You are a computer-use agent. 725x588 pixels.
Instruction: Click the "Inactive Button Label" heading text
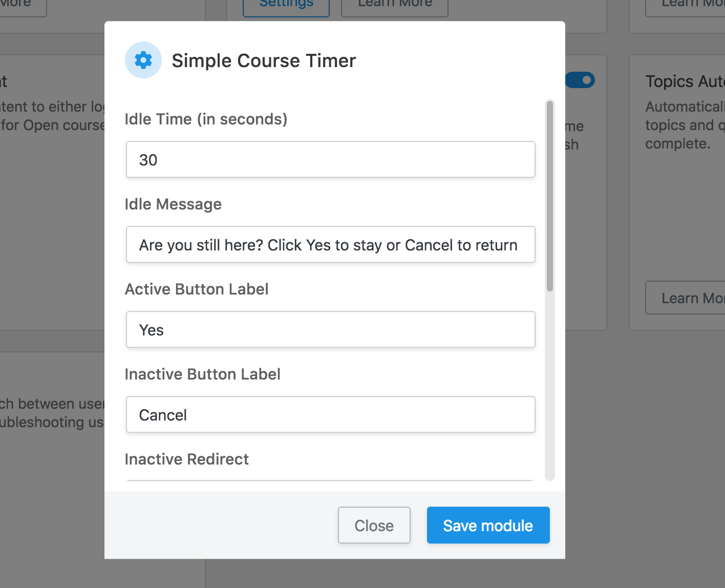pos(202,374)
